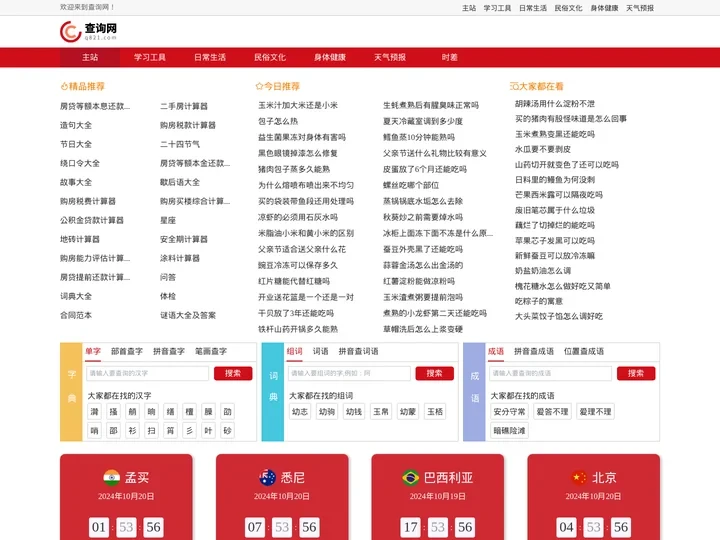Image resolution: width=720 pixels, height=540 pixels.
Task: Click the China flag icon for 北京
Action: point(579,478)
